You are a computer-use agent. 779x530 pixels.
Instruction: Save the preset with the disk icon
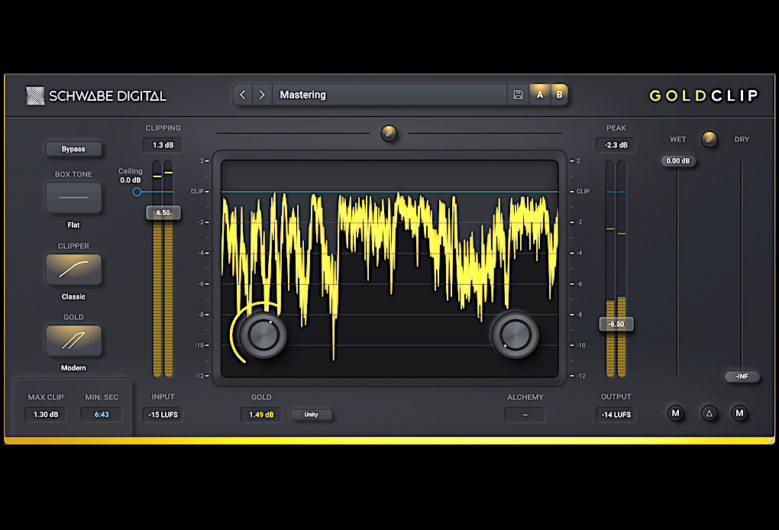tap(518, 95)
